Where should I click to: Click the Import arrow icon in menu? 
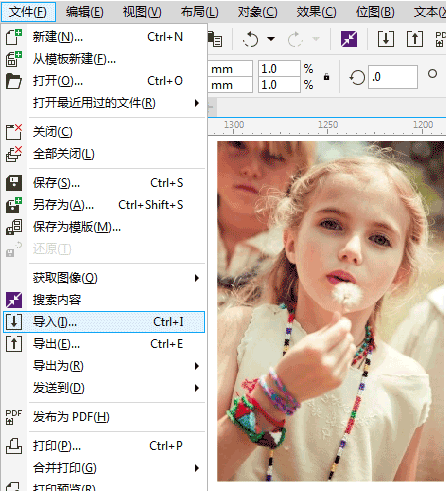(x=14, y=322)
